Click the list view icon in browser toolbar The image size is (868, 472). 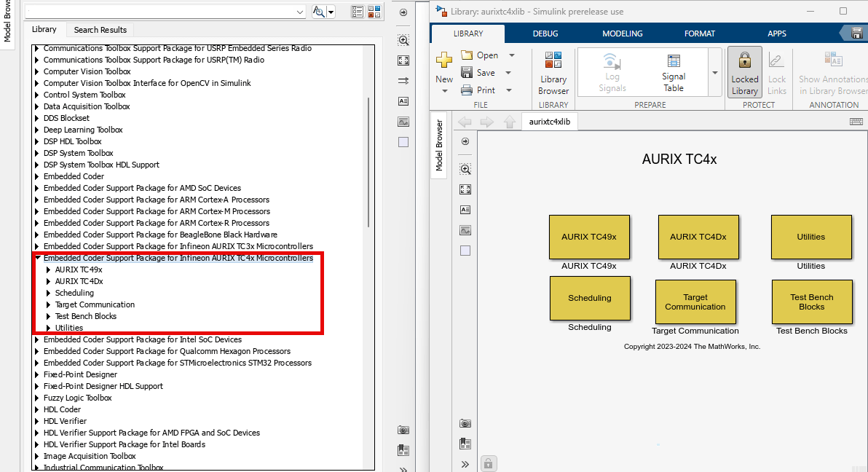tap(358, 12)
